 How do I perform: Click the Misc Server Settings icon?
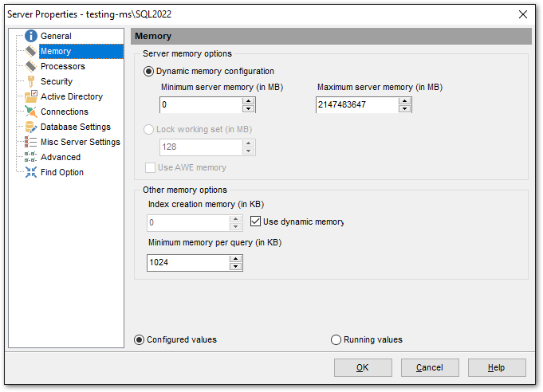coord(31,142)
